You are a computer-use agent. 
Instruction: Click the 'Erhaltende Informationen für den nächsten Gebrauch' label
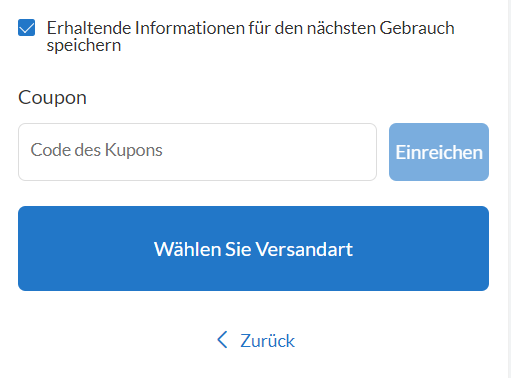[x=250, y=28]
